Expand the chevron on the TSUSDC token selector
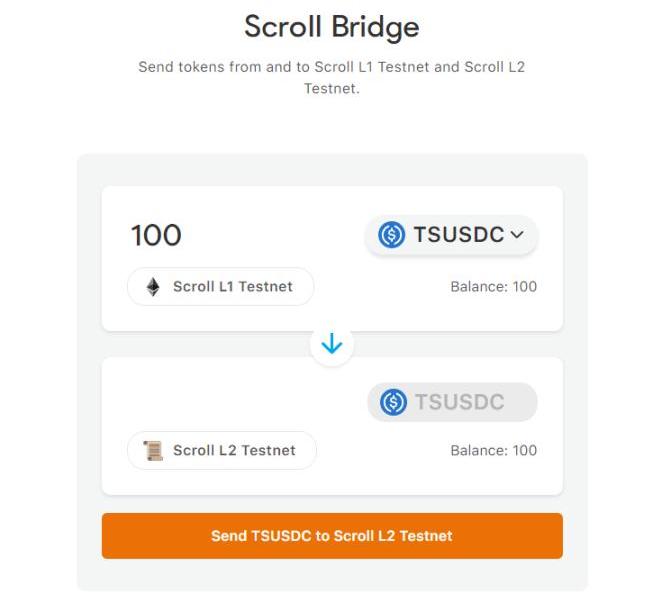Viewport: 662px width, 600px height. pos(517,236)
